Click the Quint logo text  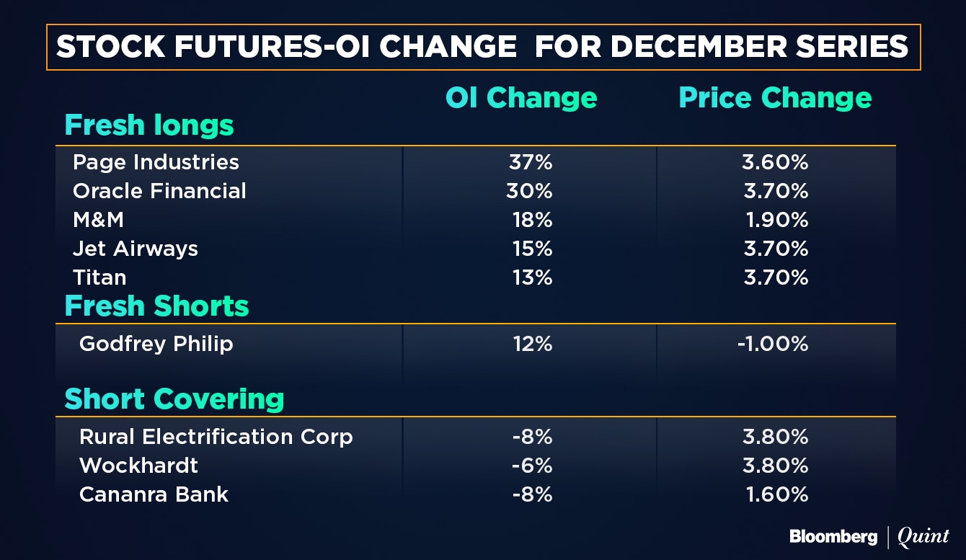click(x=923, y=536)
